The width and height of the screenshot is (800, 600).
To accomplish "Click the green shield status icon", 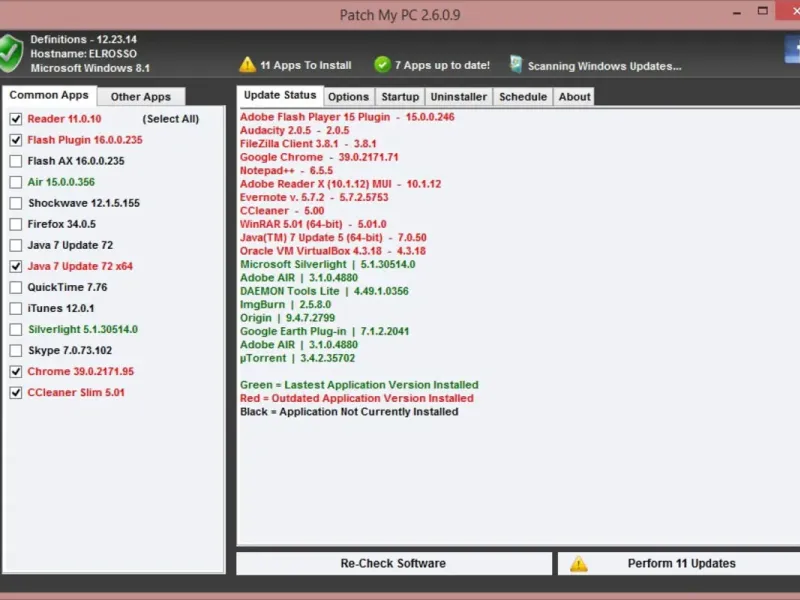I will (x=11, y=53).
